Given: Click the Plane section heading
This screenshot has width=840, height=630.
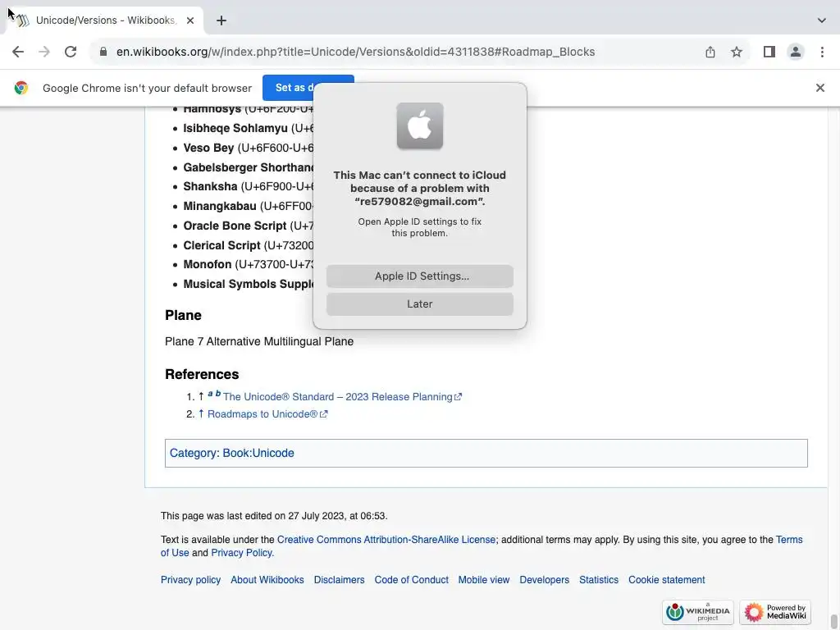Looking at the screenshot, I should (183, 315).
